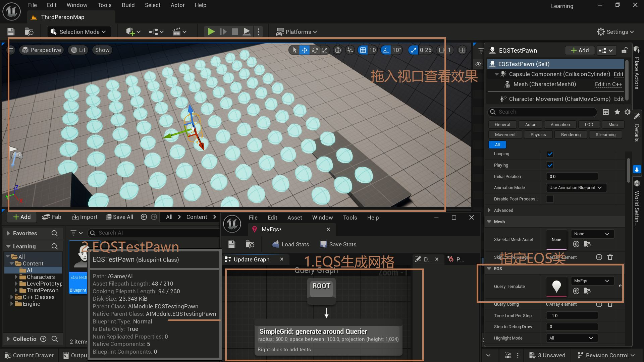Select the translate (move) gizmo tool
Screen dimensions: 644x362
tap(304, 50)
